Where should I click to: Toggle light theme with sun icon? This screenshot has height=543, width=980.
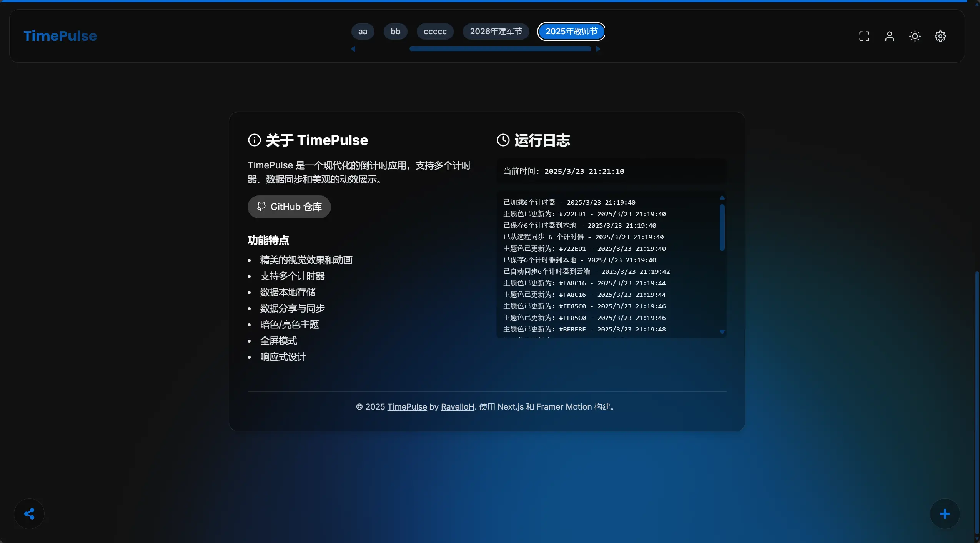pos(915,36)
